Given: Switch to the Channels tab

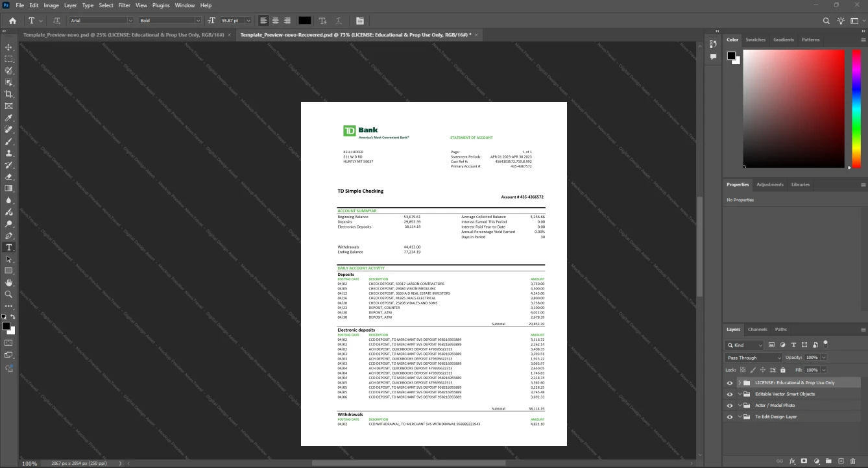Looking at the screenshot, I should [x=757, y=329].
